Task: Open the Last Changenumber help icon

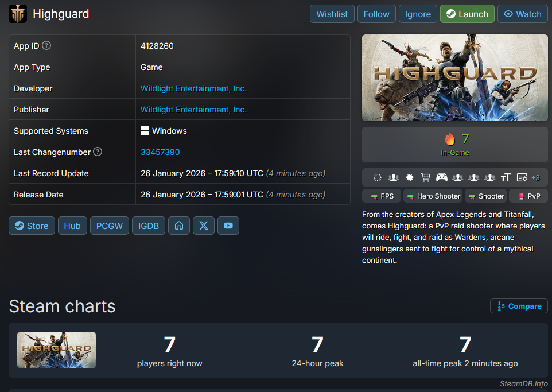Action: point(98,152)
